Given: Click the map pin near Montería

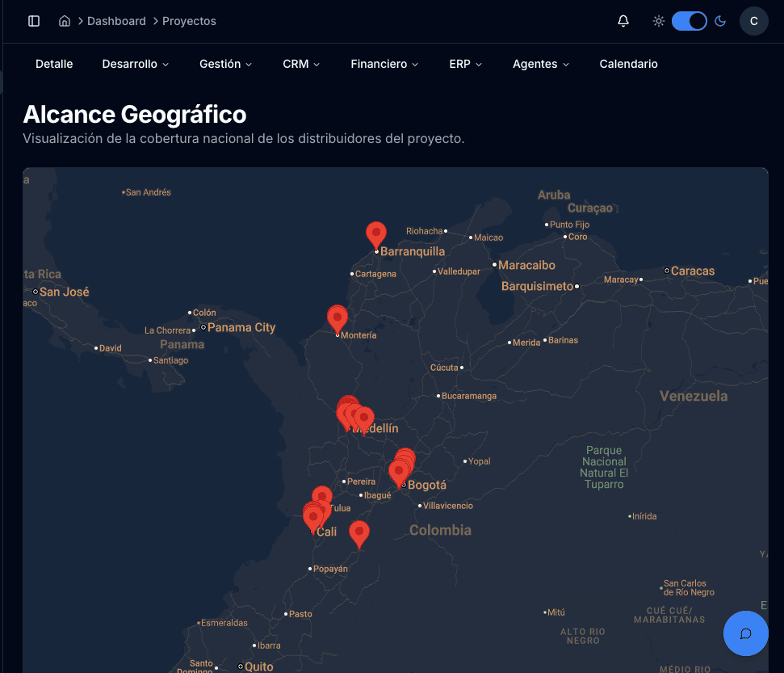Looking at the screenshot, I should [x=337, y=318].
